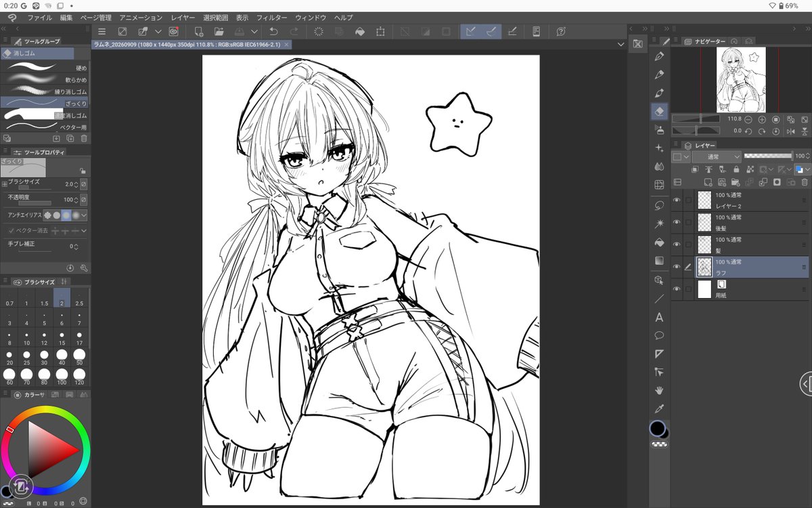Hide the 後髪 layer
812x508 pixels.
[x=677, y=222]
